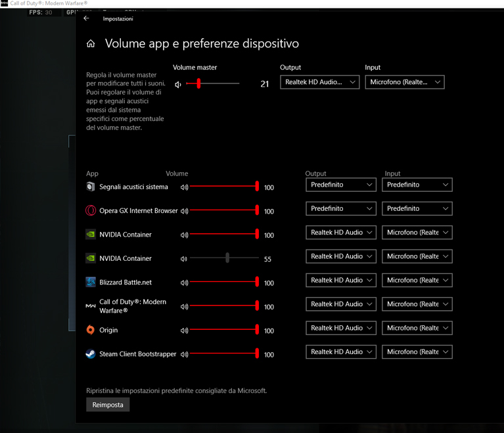Click the FPS: 30 overlay text
The height and width of the screenshot is (433, 504).
[41, 12]
